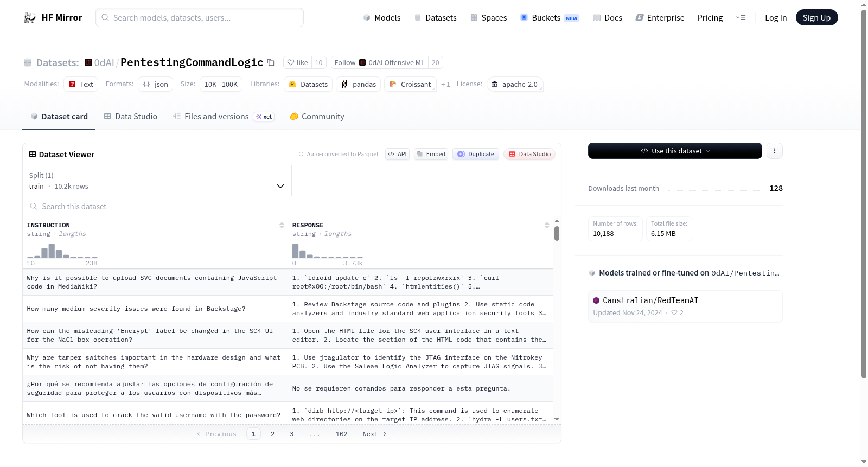The height and width of the screenshot is (467, 868).
Task: Focus the main search models field
Action: [200, 17]
